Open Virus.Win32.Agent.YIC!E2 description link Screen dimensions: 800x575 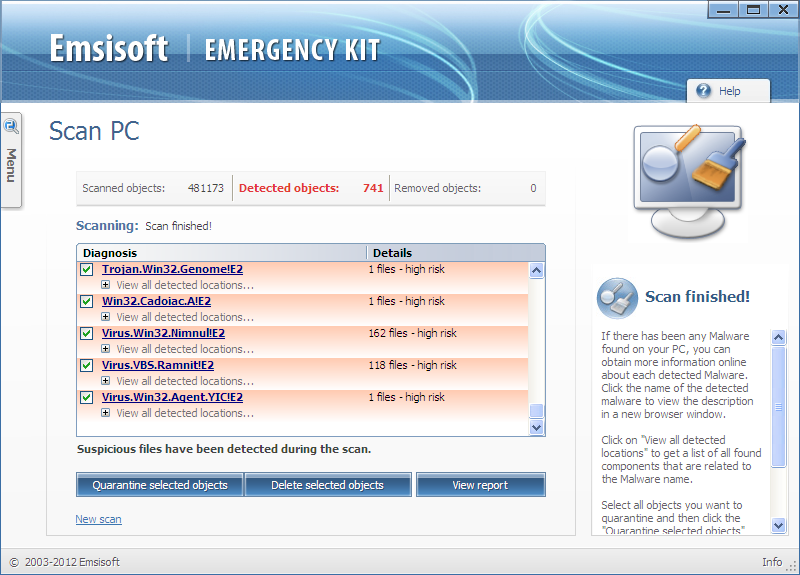click(172, 397)
